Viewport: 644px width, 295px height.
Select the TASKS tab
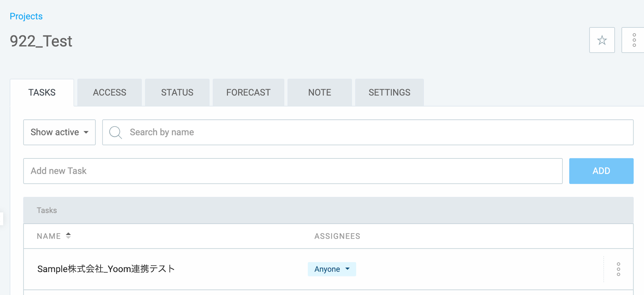[42, 93]
